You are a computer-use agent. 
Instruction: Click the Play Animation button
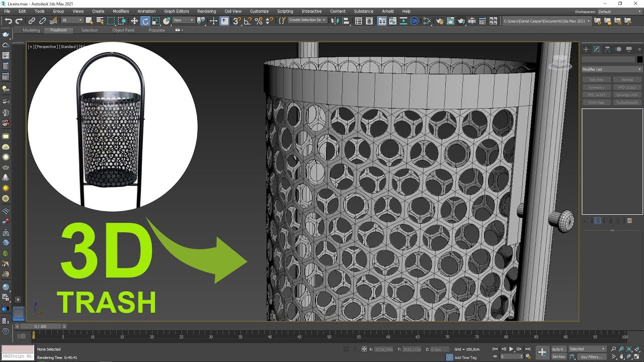511,349
